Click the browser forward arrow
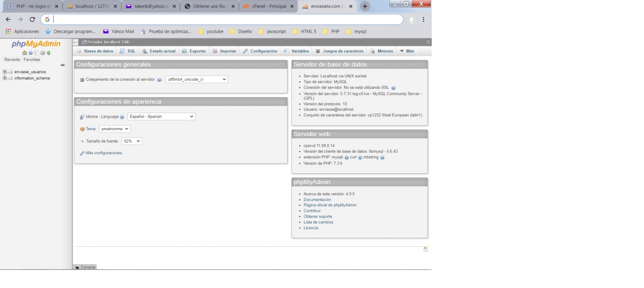Image resolution: width=644 pixels, height=288 pixels. pos(20,19)
